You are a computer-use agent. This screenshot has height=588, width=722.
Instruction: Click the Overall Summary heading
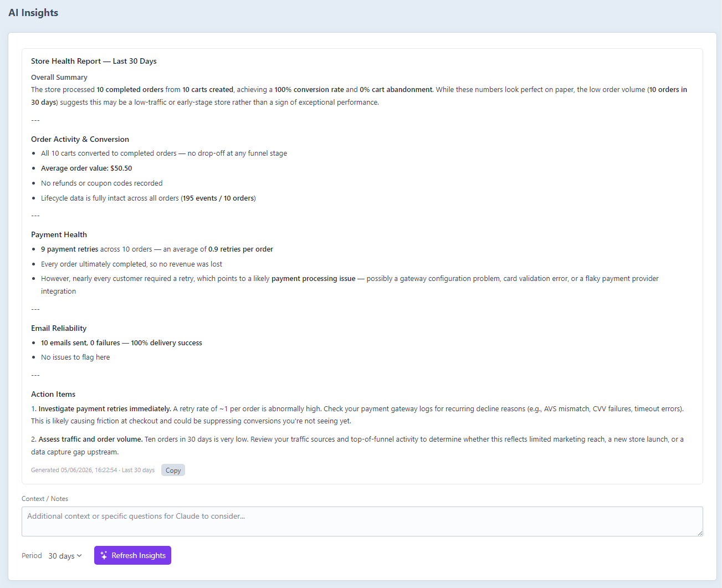(x=59, y=78)
